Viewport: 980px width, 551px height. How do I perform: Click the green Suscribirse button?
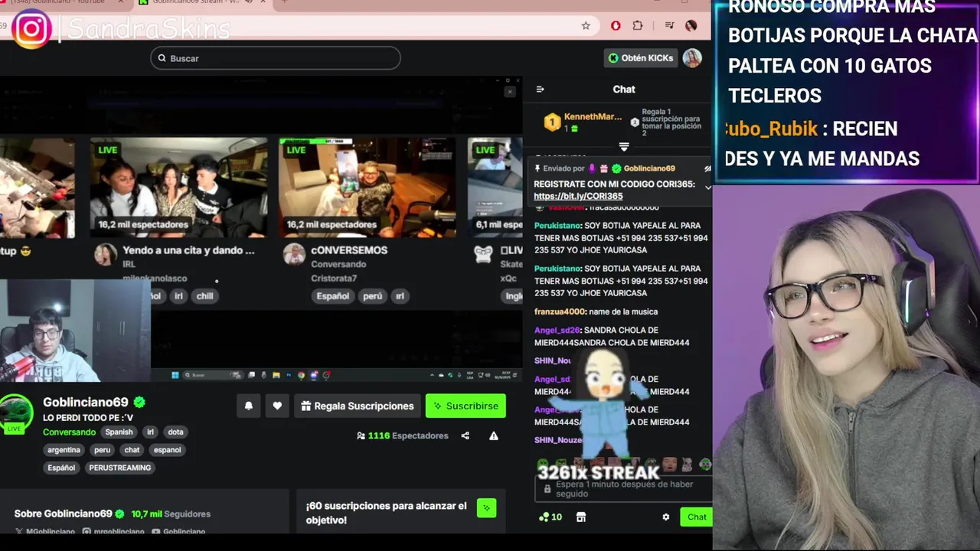tap(465, 406)
